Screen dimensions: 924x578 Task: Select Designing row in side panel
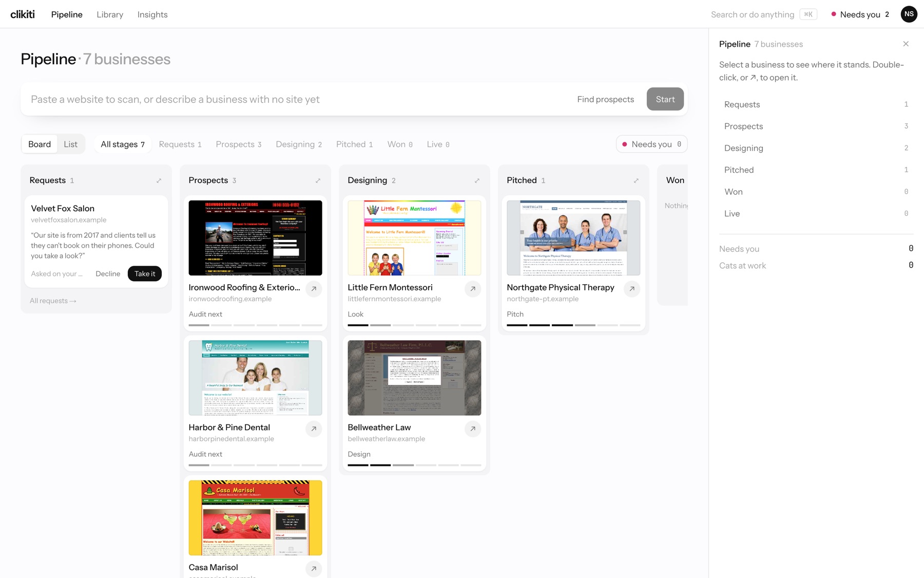(x=816, y=148)
